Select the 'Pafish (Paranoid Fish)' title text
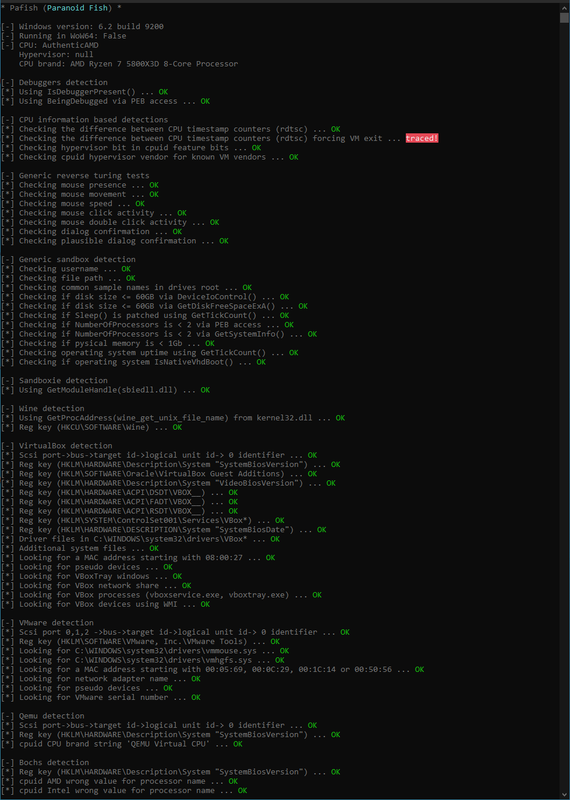570x800 pixels. click(59, 8)
